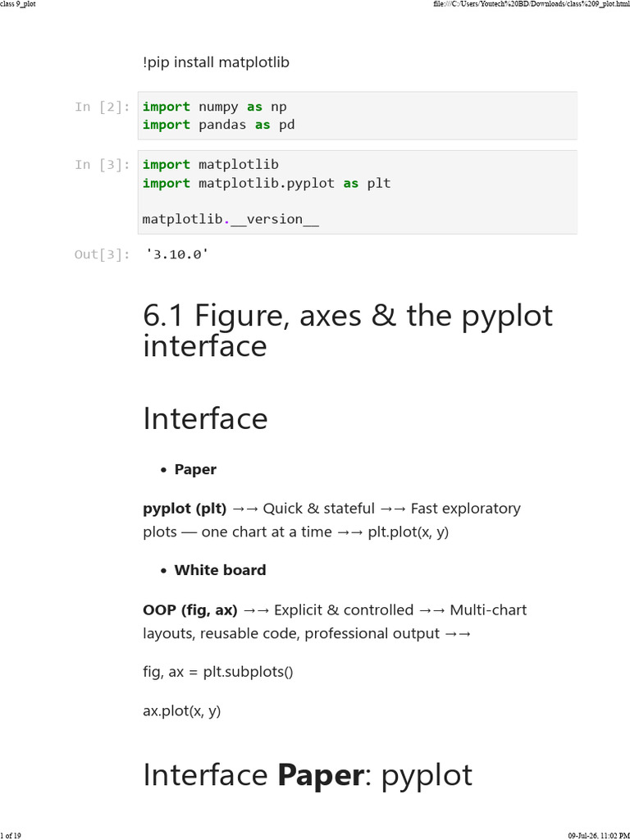
Task: Click the 'import pandas as pd' code line
Action: point(218,125)
